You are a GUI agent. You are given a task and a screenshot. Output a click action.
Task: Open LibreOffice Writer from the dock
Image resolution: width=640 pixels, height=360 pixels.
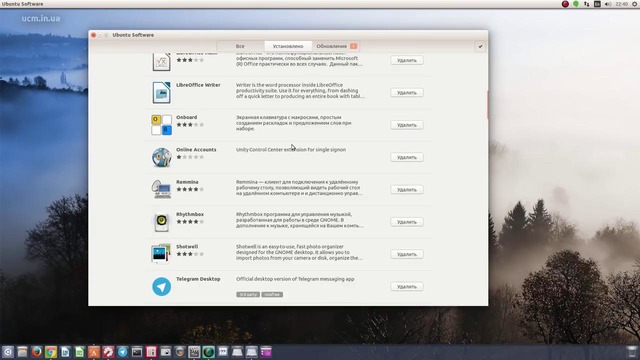click(65, 352)
